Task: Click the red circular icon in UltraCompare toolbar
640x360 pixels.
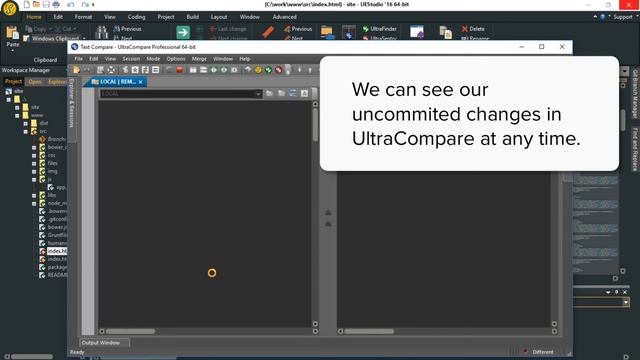Action: (279, 70)
